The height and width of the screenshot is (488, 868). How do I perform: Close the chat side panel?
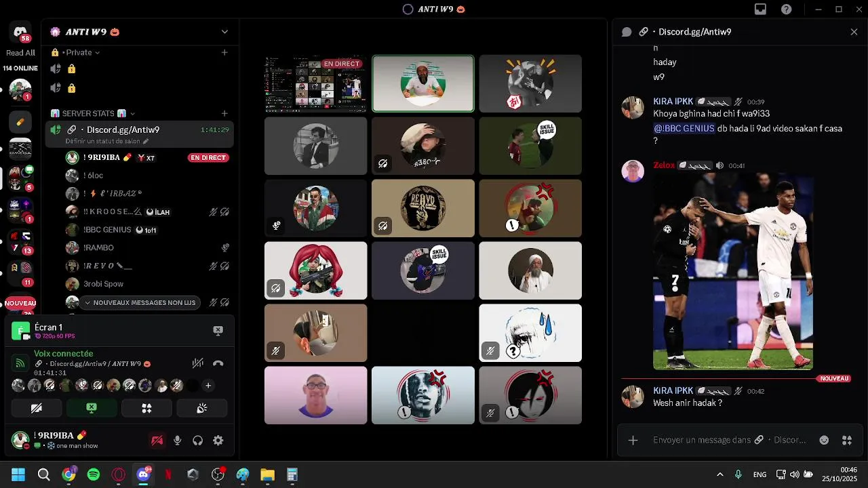(854, 32)
